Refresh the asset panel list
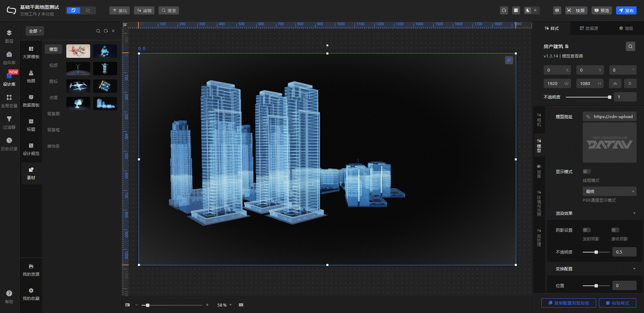Image resolution: width=644 pixels, height=313 pixels. (x=106, y=31)
